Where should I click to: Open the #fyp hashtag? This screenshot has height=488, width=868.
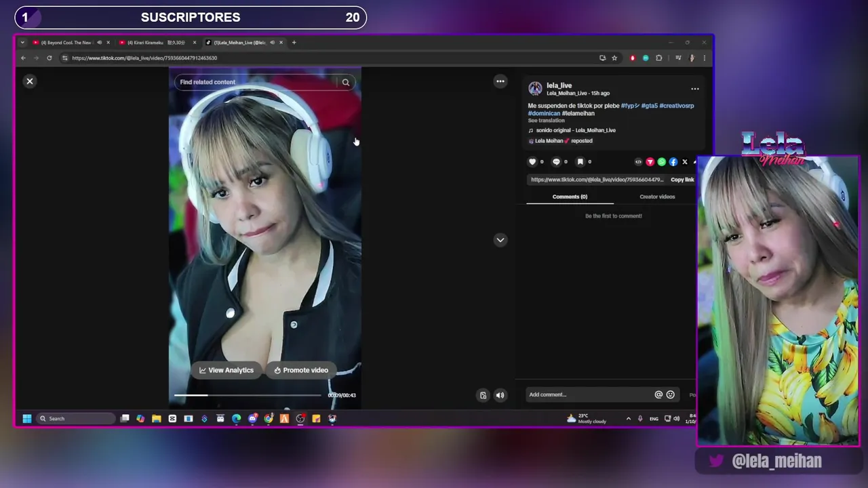(630, 106)
